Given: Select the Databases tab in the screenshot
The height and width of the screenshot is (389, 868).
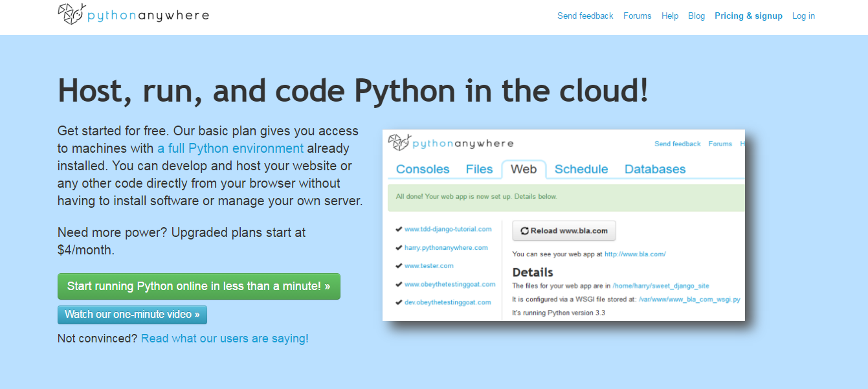Looking at the screenshot, I should point(655,169).
